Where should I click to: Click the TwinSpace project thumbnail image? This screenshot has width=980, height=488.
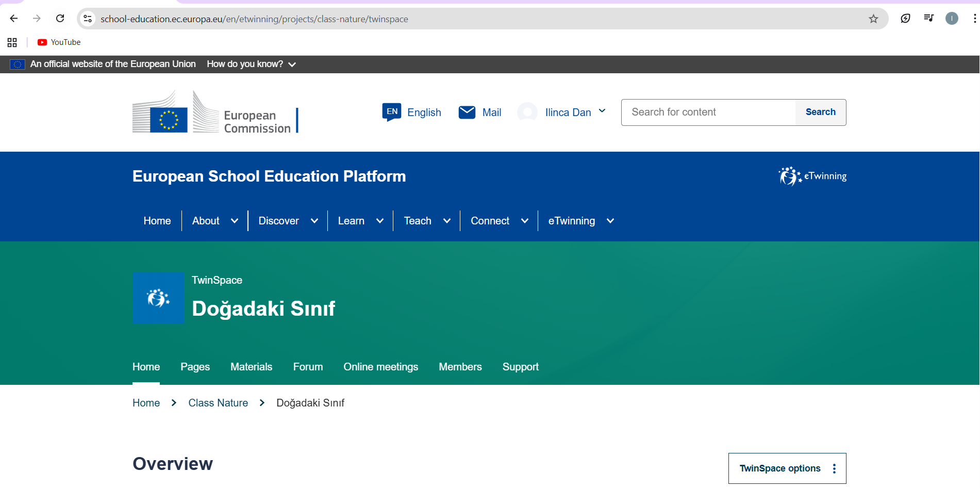click(158, 298)
